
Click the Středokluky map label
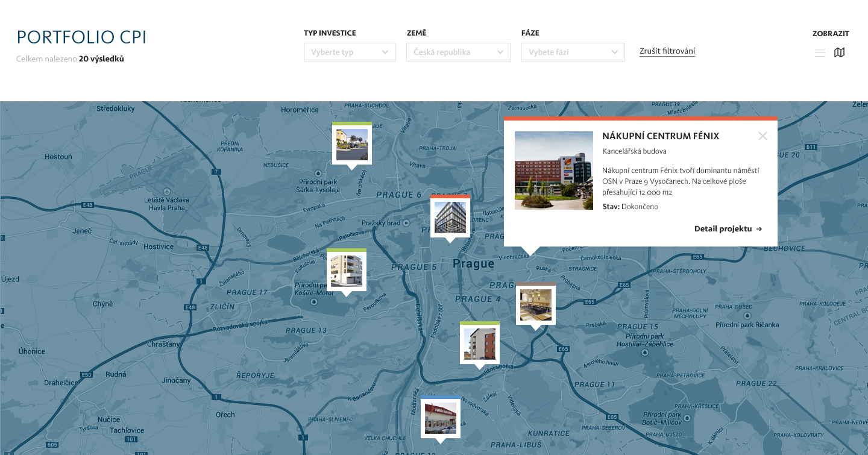point(116,109)
